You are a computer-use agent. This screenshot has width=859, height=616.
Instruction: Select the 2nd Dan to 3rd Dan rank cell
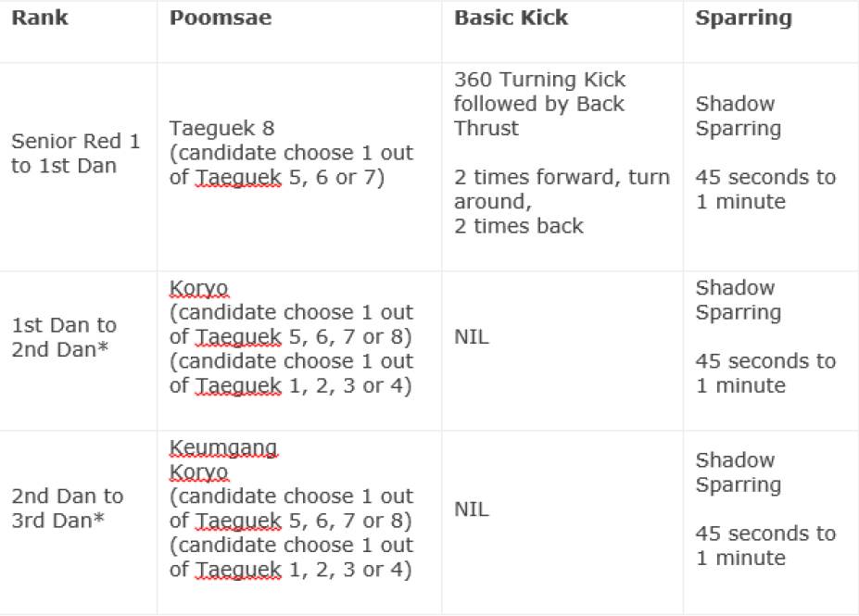[x=66, y=509]
